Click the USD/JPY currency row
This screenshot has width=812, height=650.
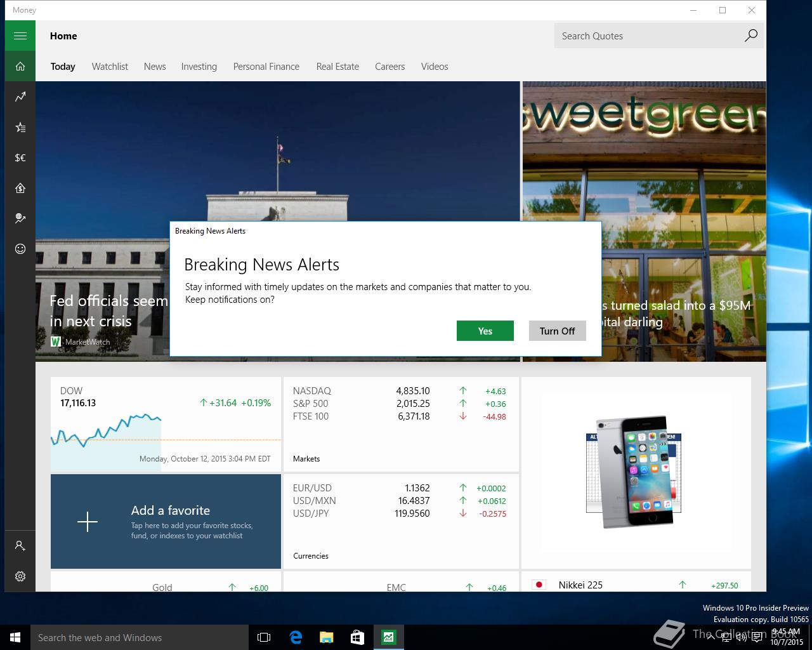(x=400, y=514)
